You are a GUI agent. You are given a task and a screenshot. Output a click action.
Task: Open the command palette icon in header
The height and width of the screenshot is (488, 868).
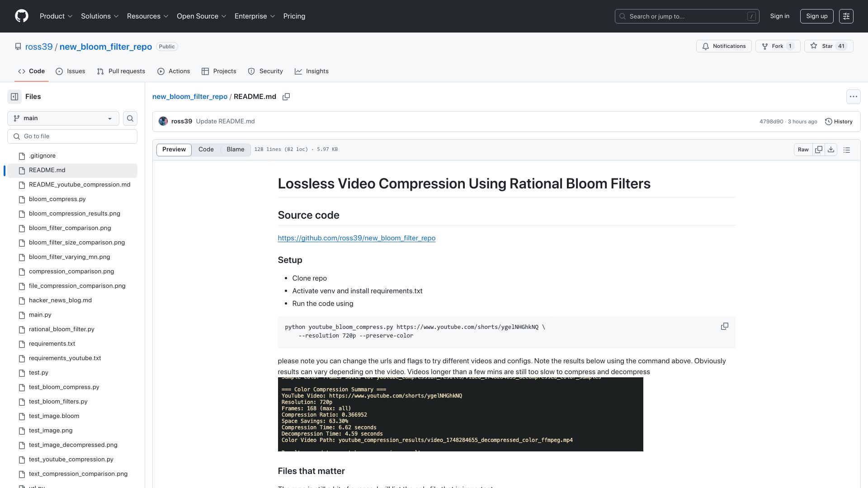(x=846, y=16)
